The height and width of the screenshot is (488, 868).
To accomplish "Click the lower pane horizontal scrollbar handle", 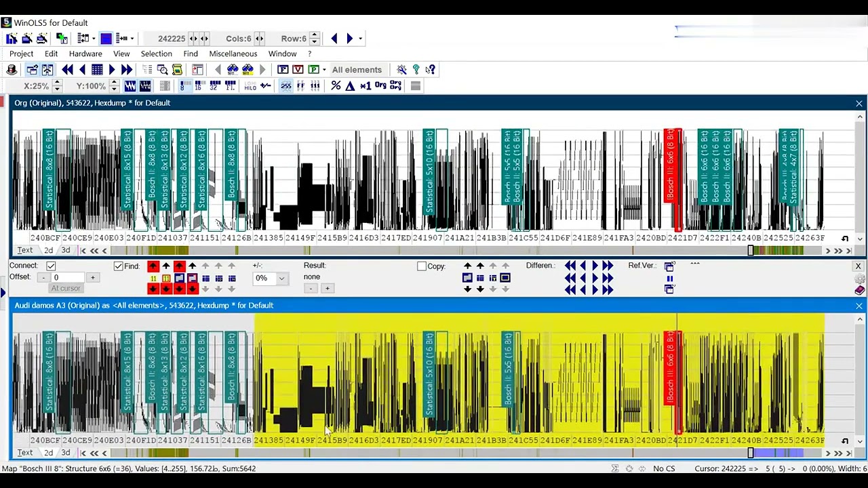I will 751,453.
